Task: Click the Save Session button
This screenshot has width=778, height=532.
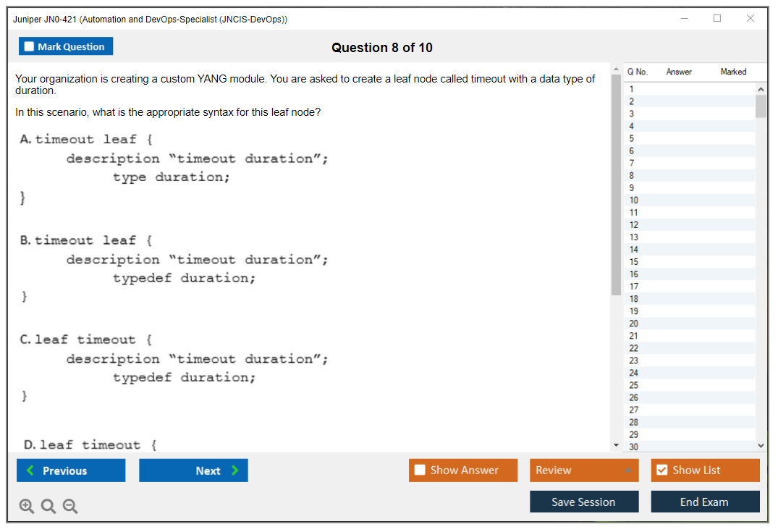Action: [x=584, y=502]
